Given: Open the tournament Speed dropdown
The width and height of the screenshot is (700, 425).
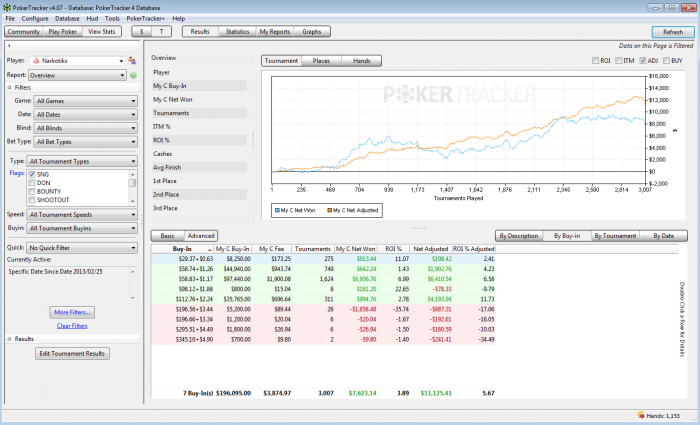Looking at the screenshot, I should coord(82,215).
